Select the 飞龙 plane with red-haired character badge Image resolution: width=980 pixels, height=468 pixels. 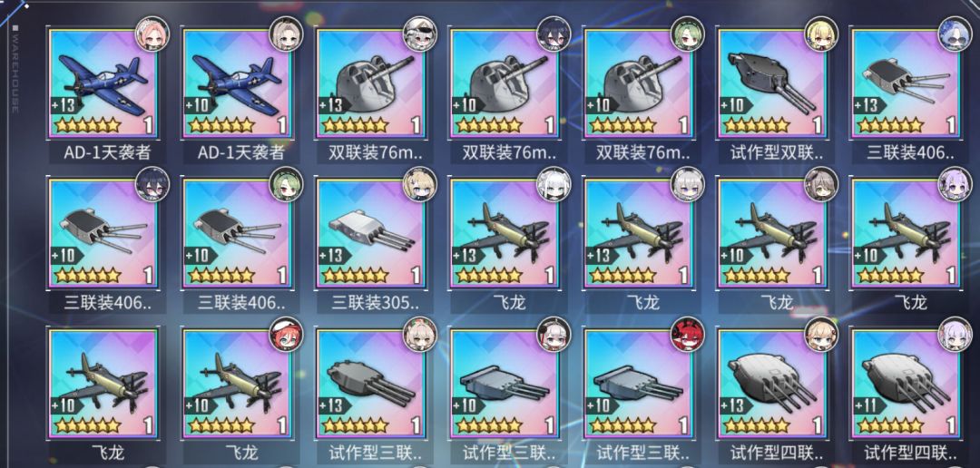[x=237, y=383]
